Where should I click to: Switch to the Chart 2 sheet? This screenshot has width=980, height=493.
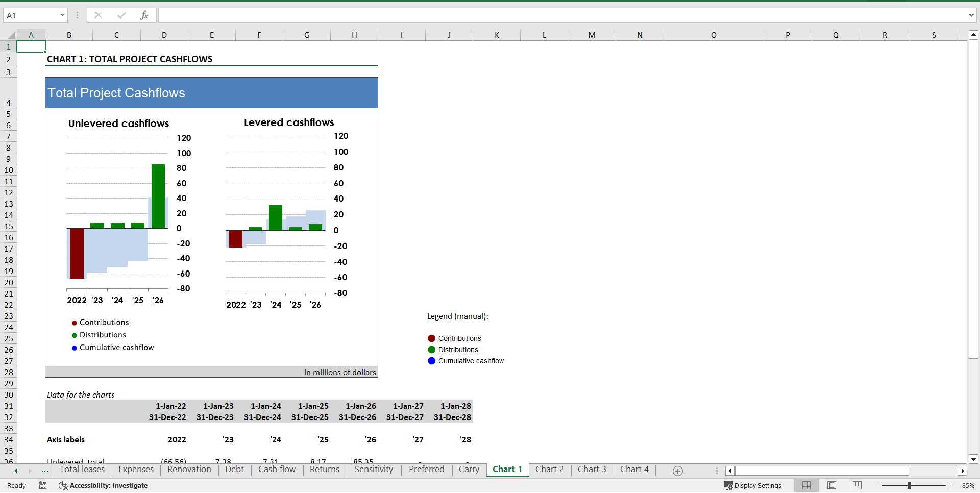pyautogui.click(x=549, y=470)
